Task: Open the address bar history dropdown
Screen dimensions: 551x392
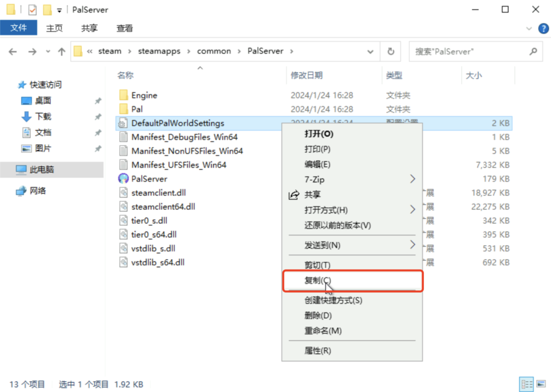Action: (x=370, y=52)
